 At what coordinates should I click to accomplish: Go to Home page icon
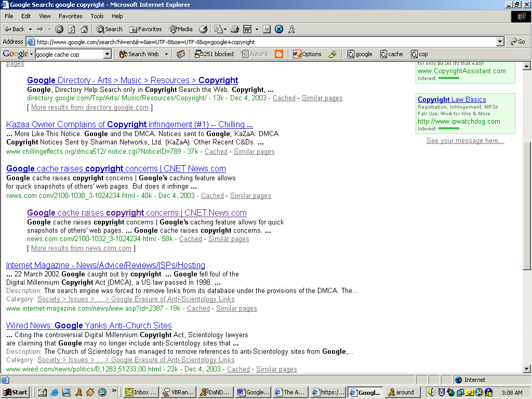(84, 29)
